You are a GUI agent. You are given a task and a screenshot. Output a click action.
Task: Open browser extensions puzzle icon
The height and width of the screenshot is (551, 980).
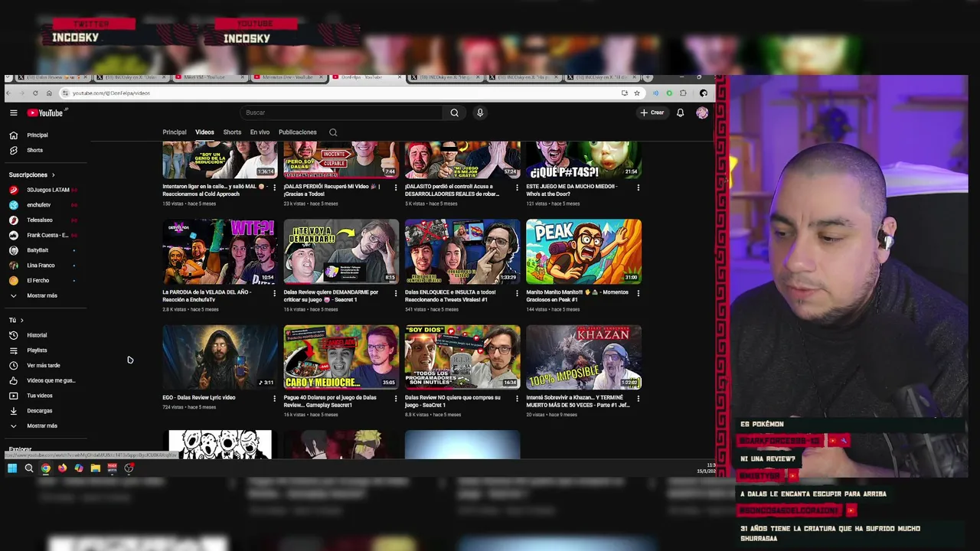click(x=683, y=93)
